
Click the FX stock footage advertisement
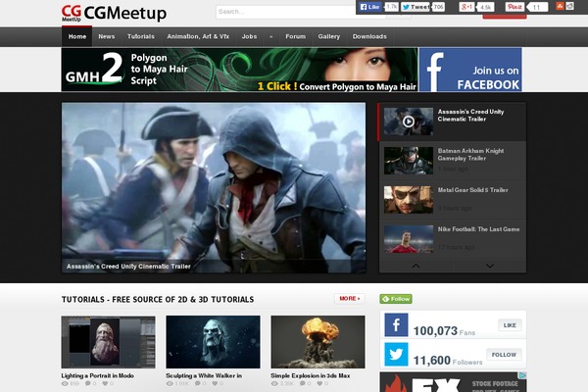453,382
